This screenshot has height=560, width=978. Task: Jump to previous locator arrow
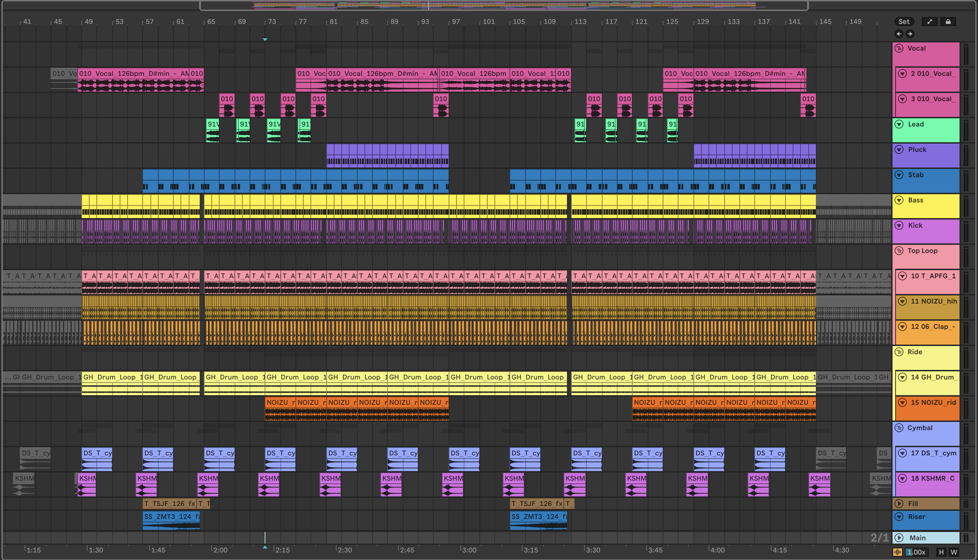899,34
